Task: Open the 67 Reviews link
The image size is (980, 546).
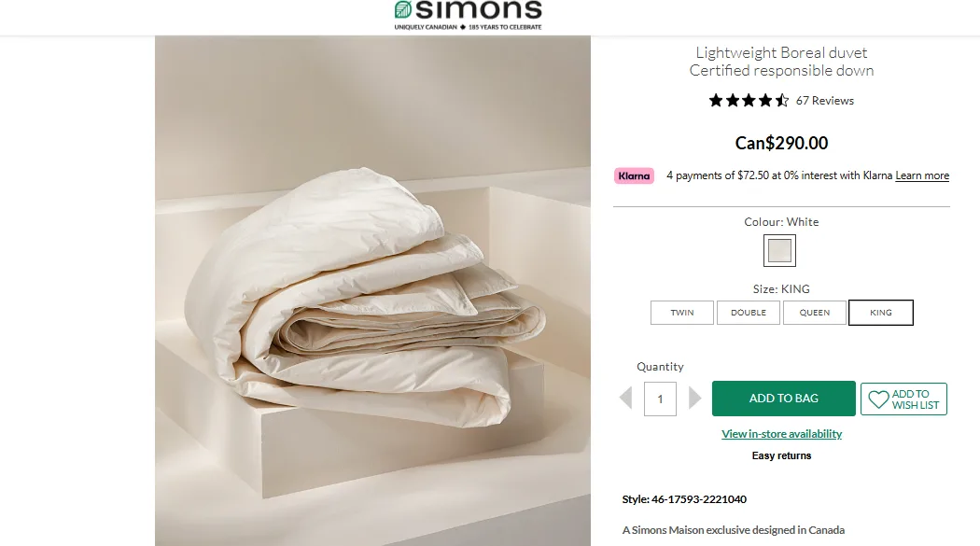Action: point(825,101)
